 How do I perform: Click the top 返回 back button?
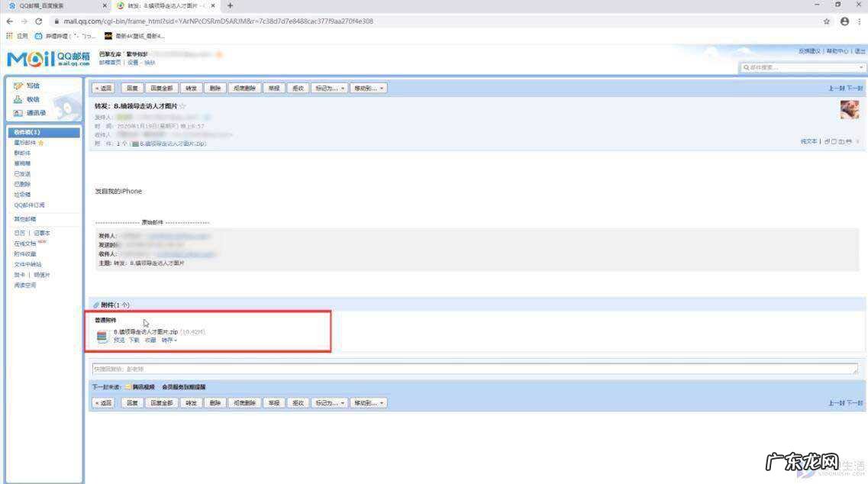pyautogui.click(x=104, y=88)
